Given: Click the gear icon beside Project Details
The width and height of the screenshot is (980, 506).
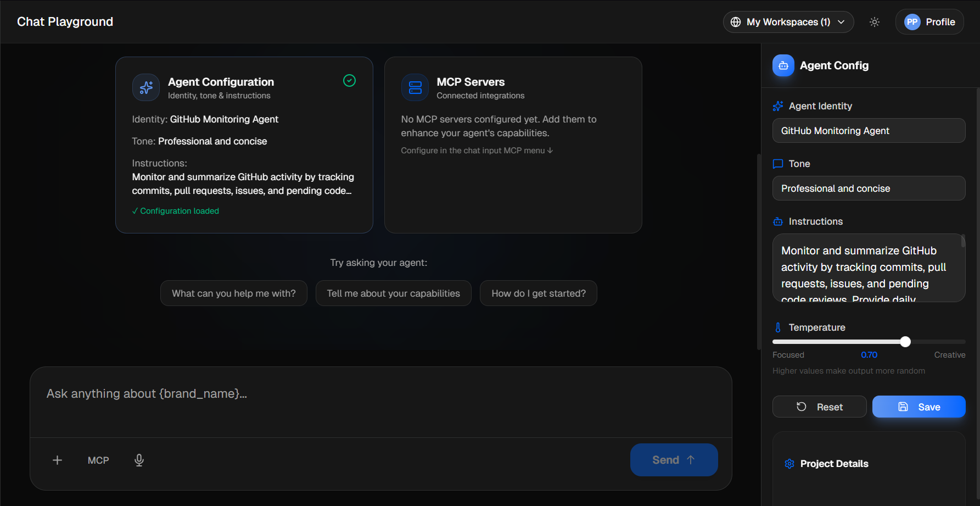Looking at the screenshot, I should (789, 464).
